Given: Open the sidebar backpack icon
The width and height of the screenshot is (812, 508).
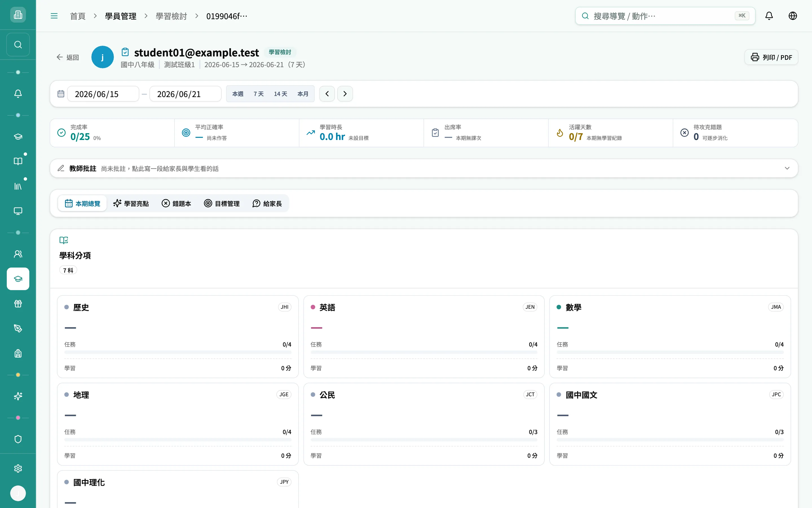Looking at the screenshot, I should 18,353.
